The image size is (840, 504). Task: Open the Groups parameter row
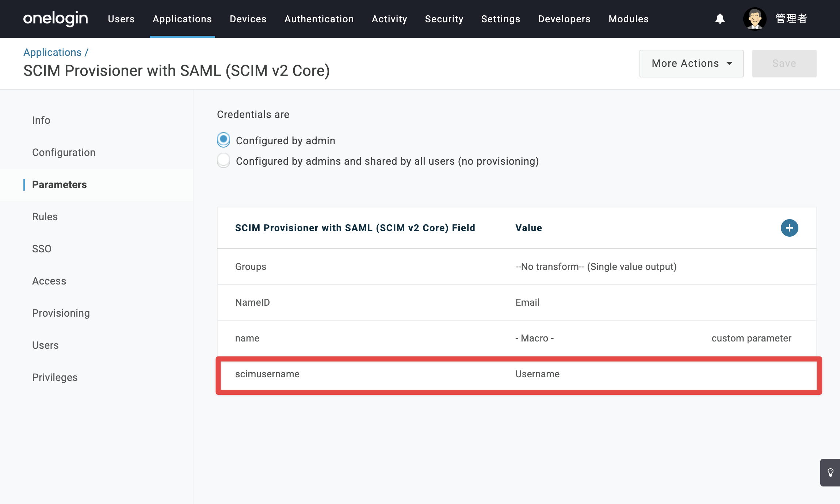(517, 267)
